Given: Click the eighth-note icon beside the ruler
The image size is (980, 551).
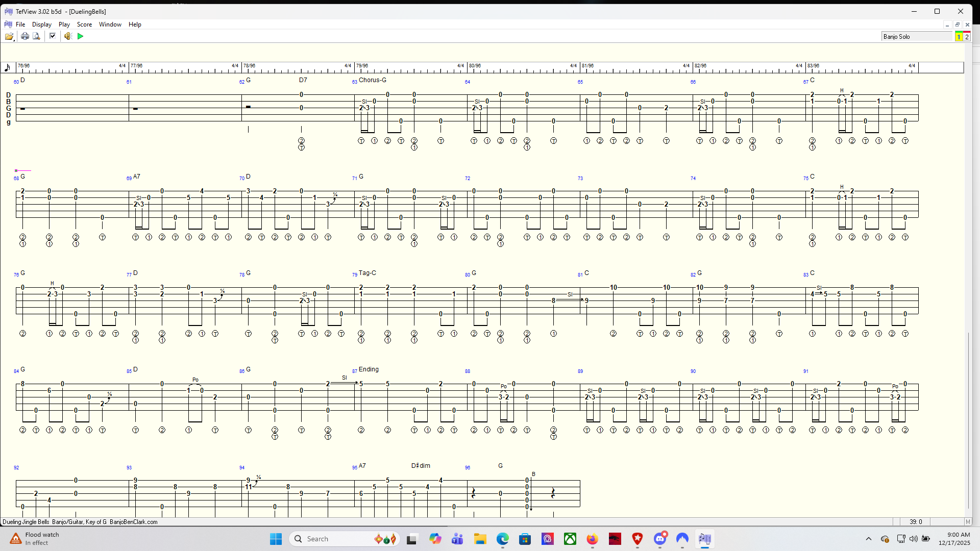Looking at the screenshot, I should (x=7, y=68).
